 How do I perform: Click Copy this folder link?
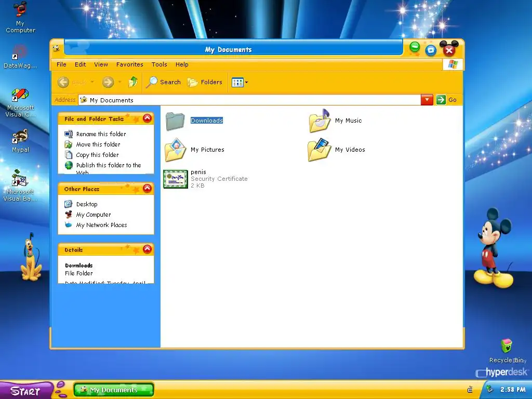pos(97,155)
